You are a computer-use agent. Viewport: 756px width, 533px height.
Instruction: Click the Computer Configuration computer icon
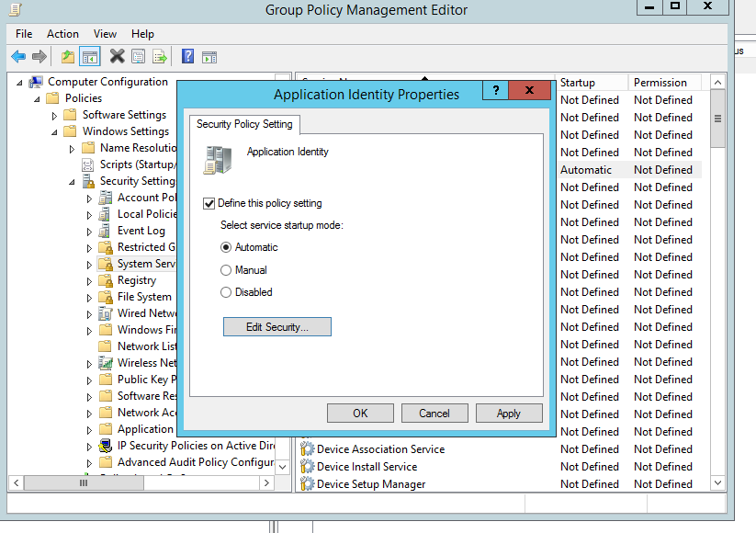[x=36, y=82]
